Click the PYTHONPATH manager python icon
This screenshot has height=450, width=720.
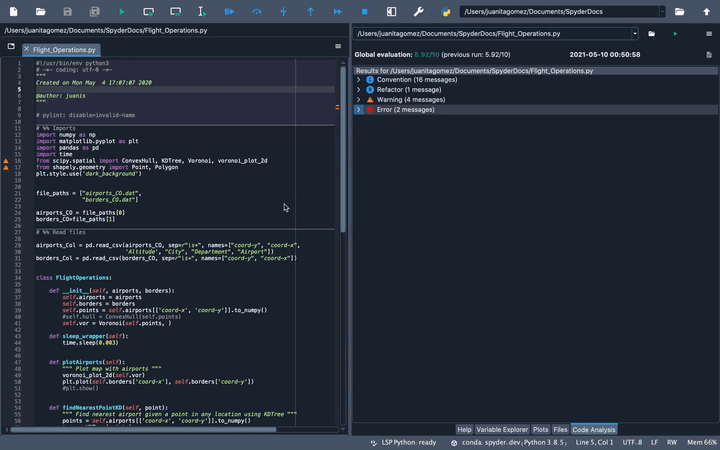pyautogui.click(x=445, y=11)
